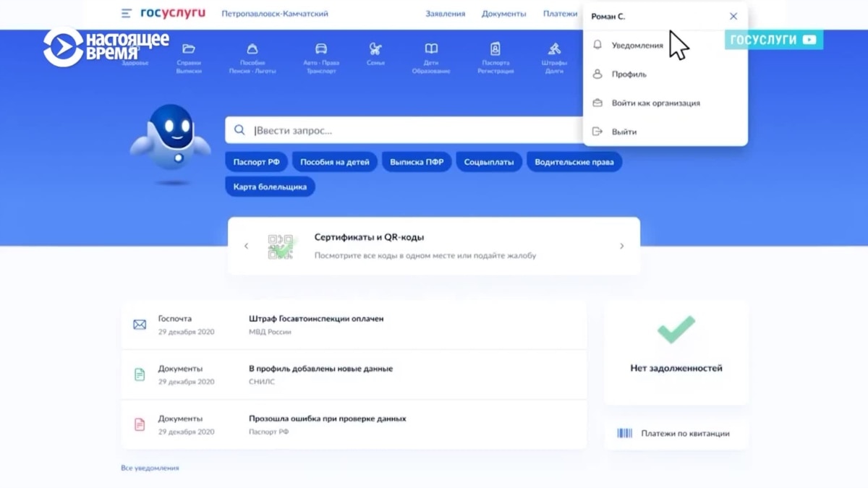Advance the banner with right chevron
The image size is (868, 488).
(x=621, y=246)
